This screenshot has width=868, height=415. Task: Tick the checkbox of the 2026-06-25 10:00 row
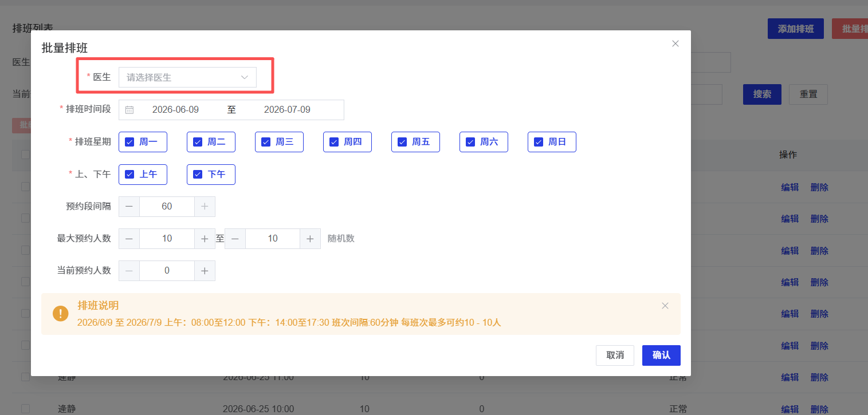(25, 409)
